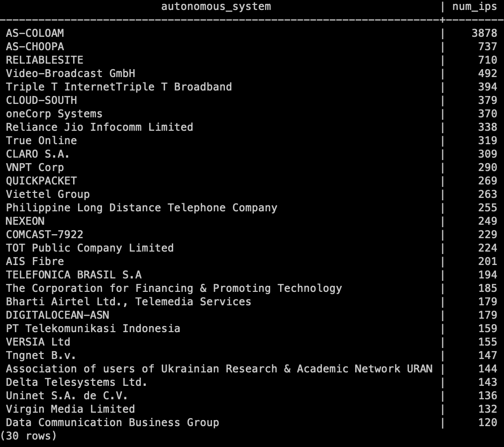Select the value 379
This screenshot has width=504, height=447.
tap(487, 100)
